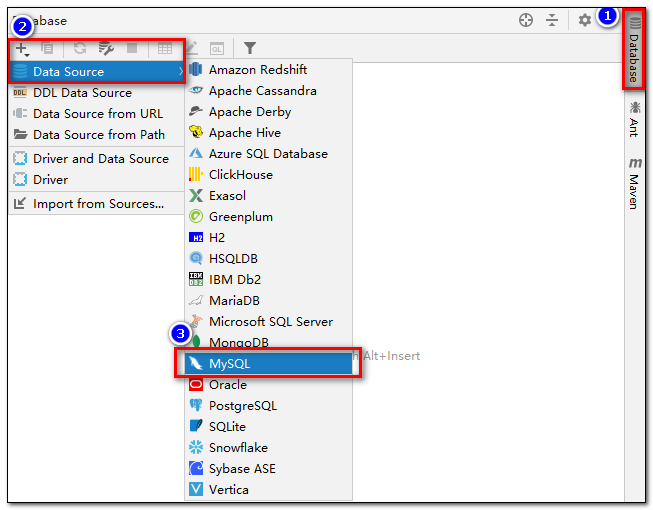Click the crosshair locate icon in header
Screen dimensions: 653x510
pos(526,20)
